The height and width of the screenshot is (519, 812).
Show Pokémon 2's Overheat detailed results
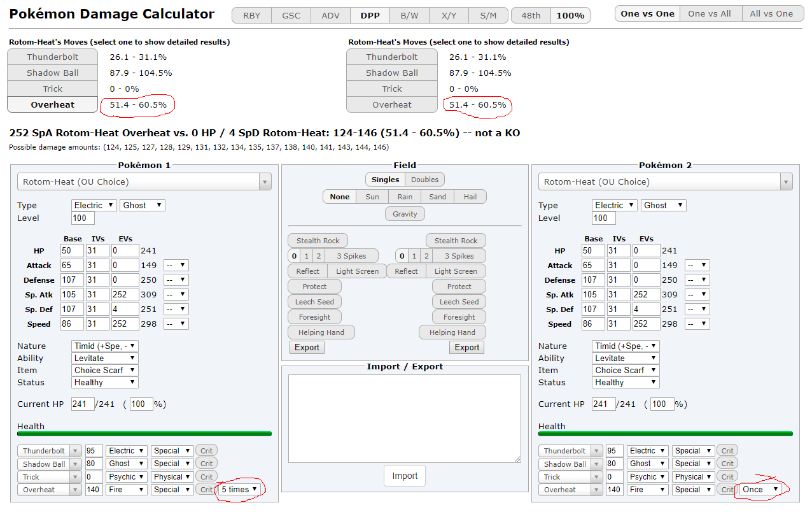pos(392,104)
